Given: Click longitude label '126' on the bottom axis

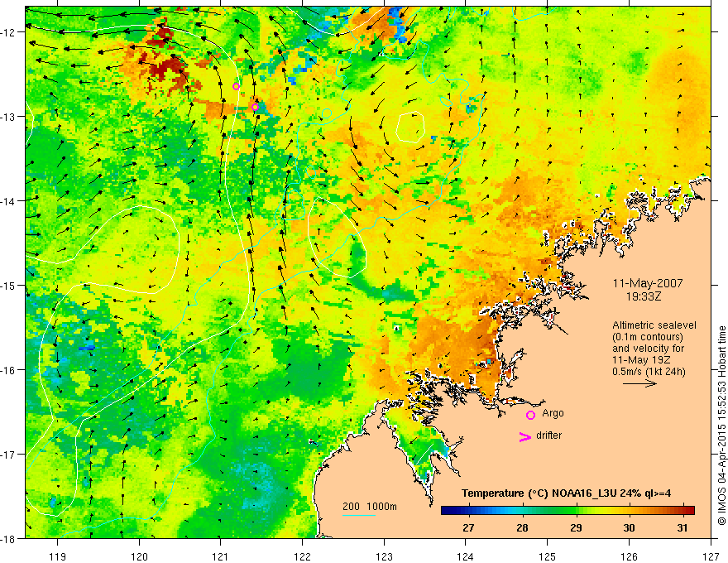Looking at the screenshot, I should click(629, 556).
